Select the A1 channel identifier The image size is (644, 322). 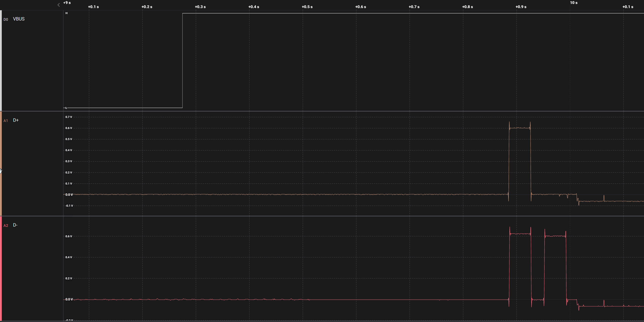[6, 121]
